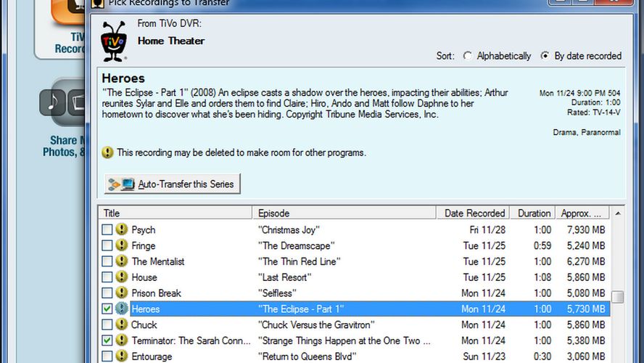Click the 6,270 MB size for The Mentalist
The image size is (644, 363).
point(586,261)
